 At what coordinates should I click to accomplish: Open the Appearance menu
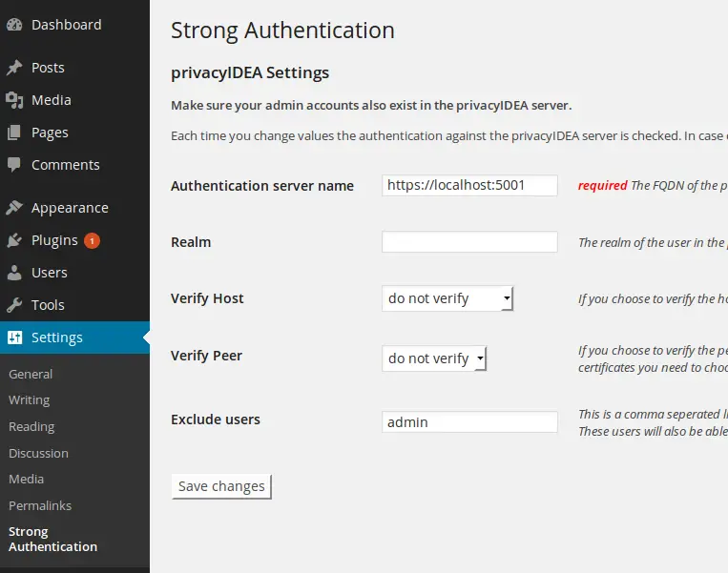70,208
